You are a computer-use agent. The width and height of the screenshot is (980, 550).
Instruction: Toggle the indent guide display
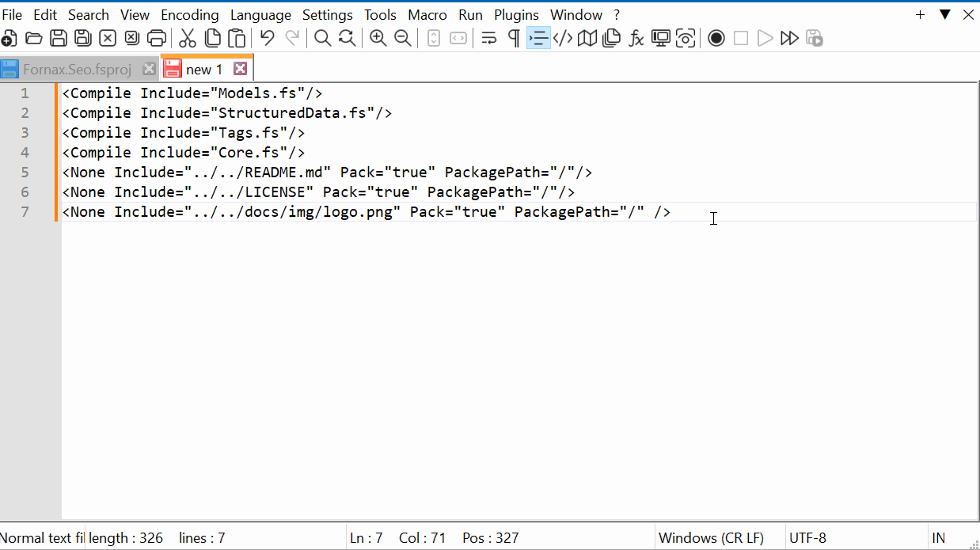pyautogui.click(x=538, y=37)
